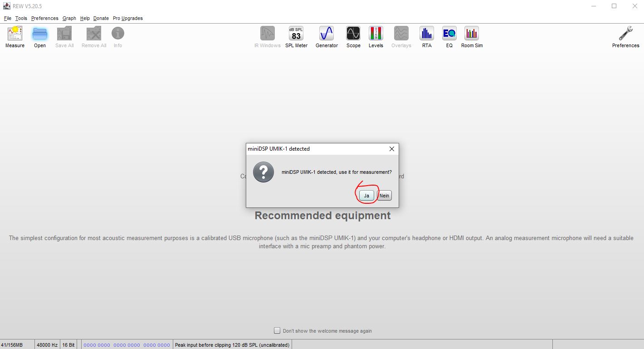Open the Scope tool
This screenshot has height=349, width=644.
353,37
